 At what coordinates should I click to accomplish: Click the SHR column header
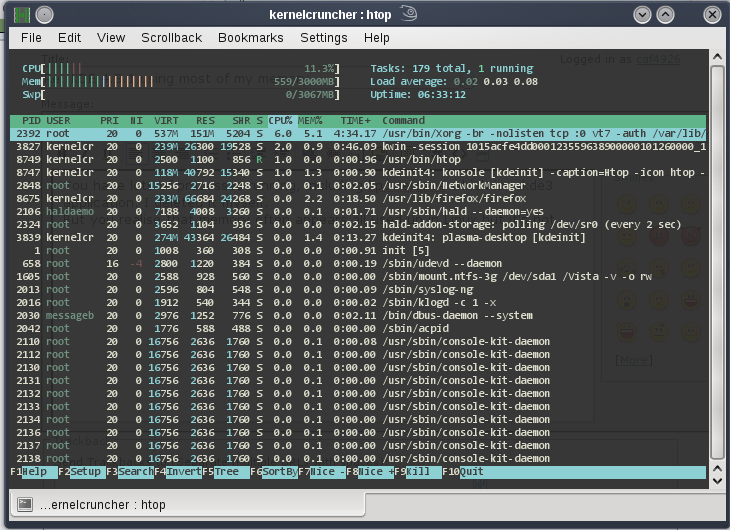(x=241, y=121)
